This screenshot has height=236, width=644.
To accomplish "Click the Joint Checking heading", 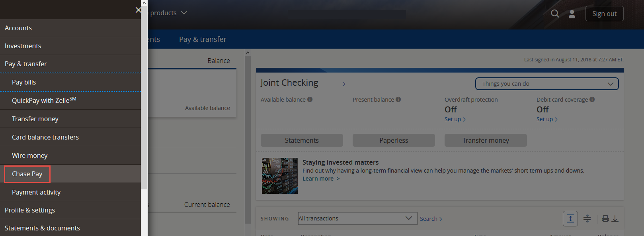I will 289,83.
